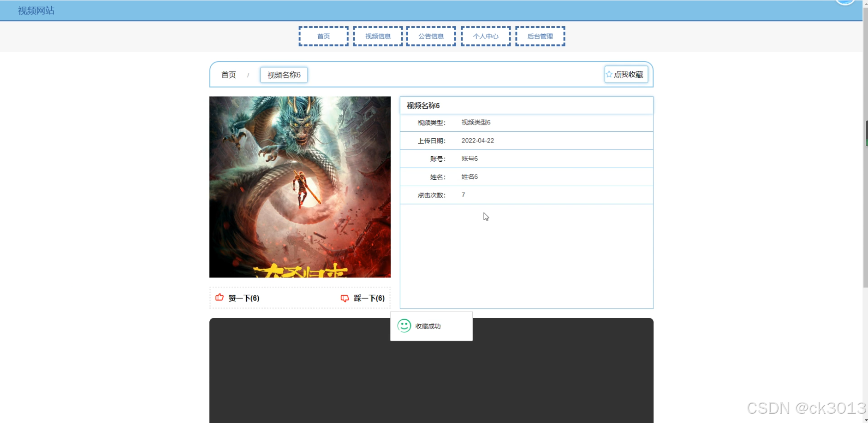Click the 视频类型: label
The image size is (868, 423).
[x=431, y=123]
